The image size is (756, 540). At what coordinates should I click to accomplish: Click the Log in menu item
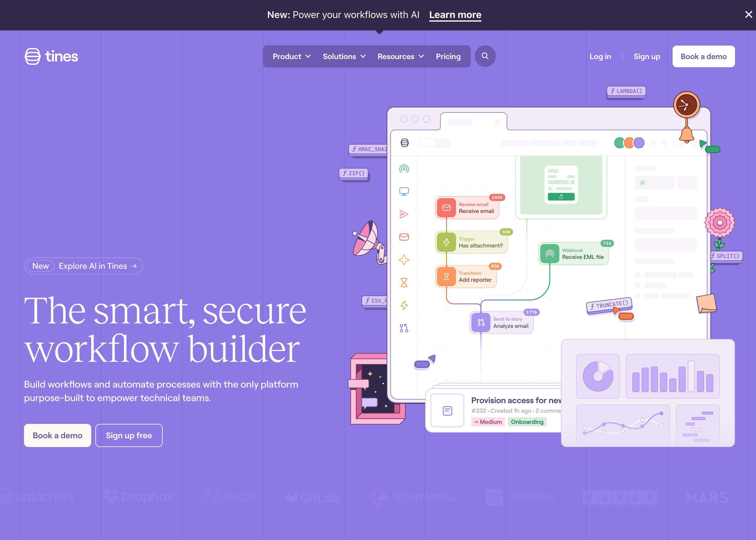(x=600, y=56)
